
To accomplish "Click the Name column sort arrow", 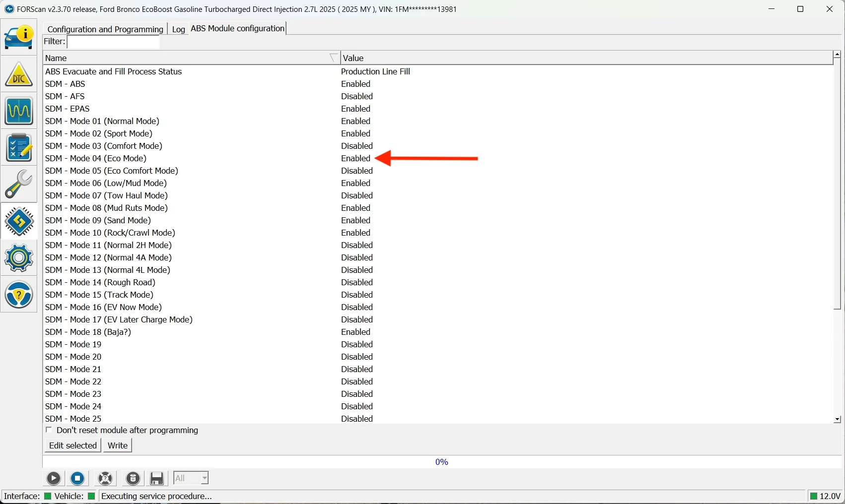I will 334,58.
